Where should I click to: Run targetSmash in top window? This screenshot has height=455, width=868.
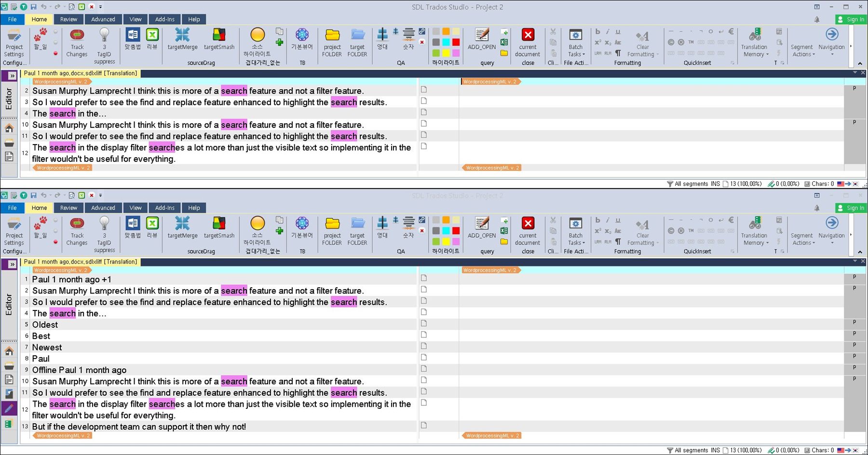[x=219, y=39]
